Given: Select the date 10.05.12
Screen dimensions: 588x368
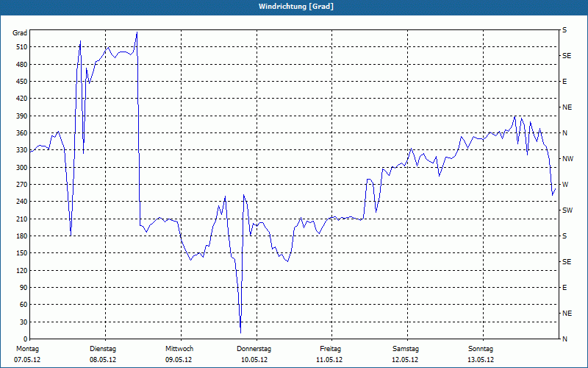Looking at the screenshot, I should pyautogui.click(x=254, y=360).
